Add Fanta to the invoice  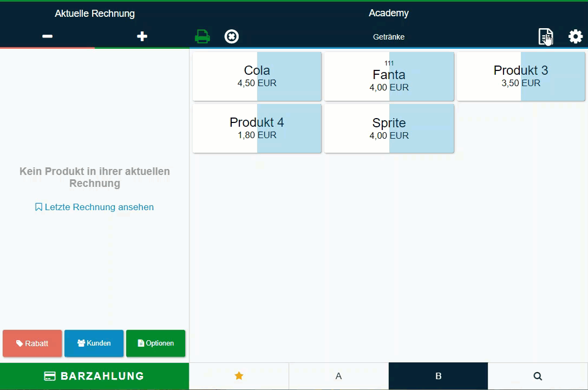389,76
